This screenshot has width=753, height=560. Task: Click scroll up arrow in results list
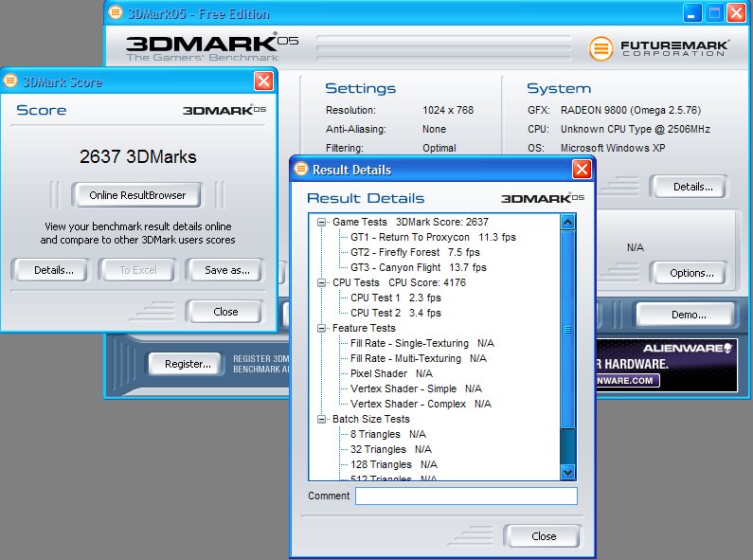pos(567,223)
